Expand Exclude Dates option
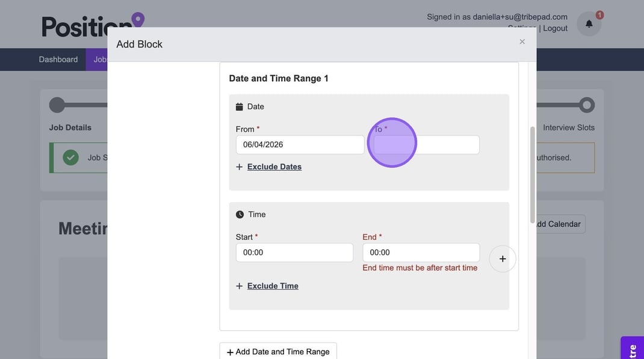This screenshot has height=359, width=644. (274, 167)
